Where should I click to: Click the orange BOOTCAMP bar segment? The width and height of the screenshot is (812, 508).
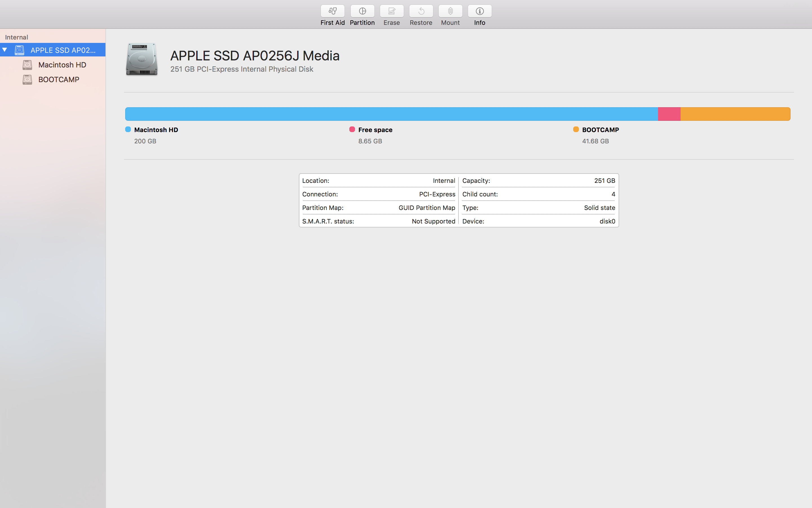[x=735, y=114]
